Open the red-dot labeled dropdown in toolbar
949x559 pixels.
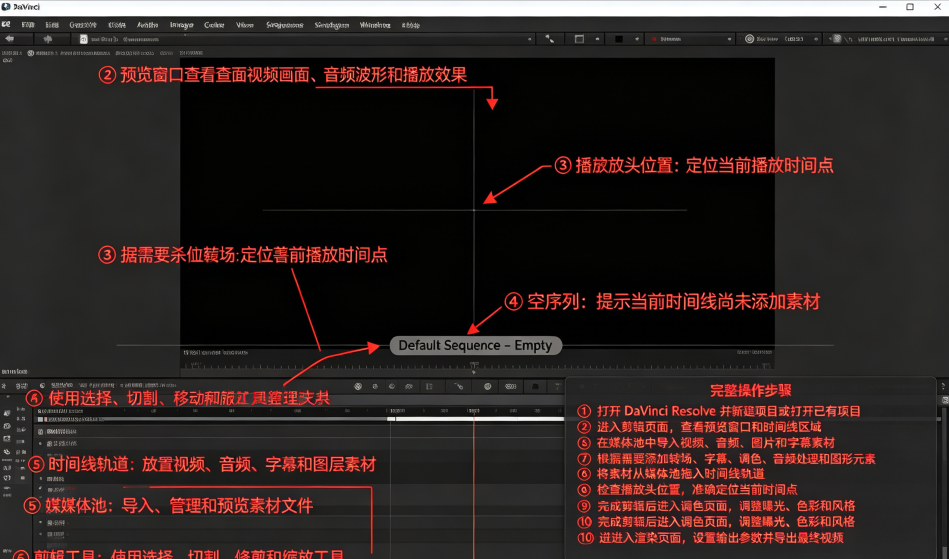[x=691, y=39]
